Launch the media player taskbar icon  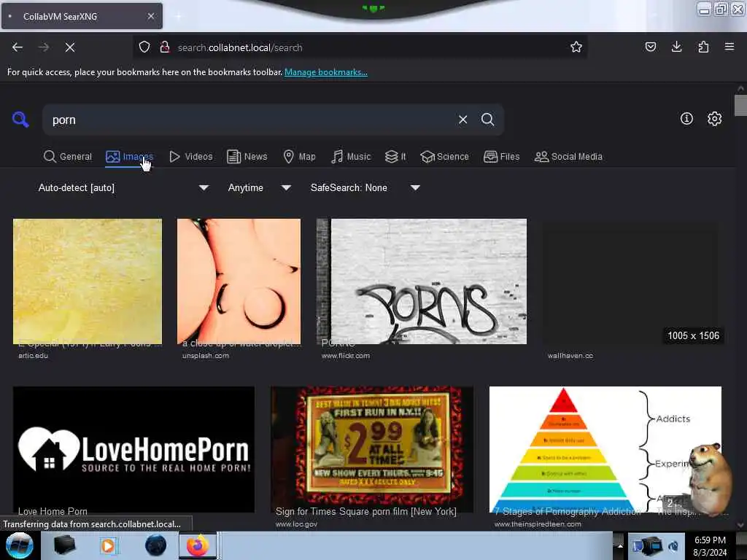point(108,545)
